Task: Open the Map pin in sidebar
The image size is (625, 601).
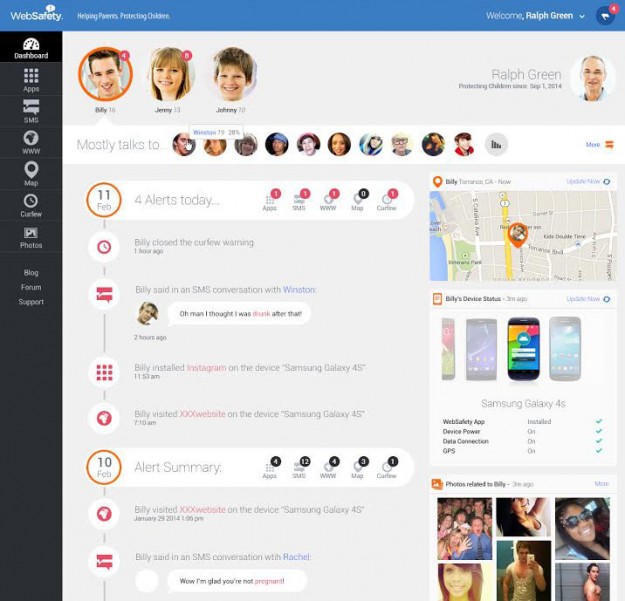Action: pos(31,174)
